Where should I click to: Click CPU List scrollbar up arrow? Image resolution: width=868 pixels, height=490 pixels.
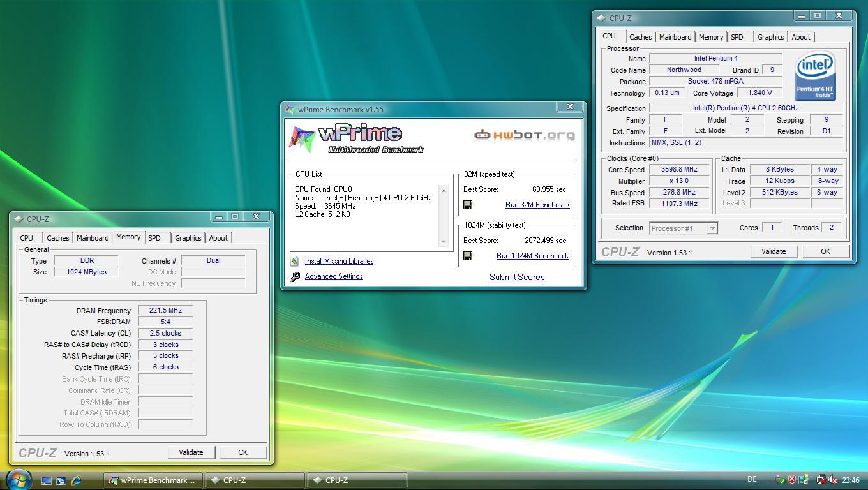[444, 190]
